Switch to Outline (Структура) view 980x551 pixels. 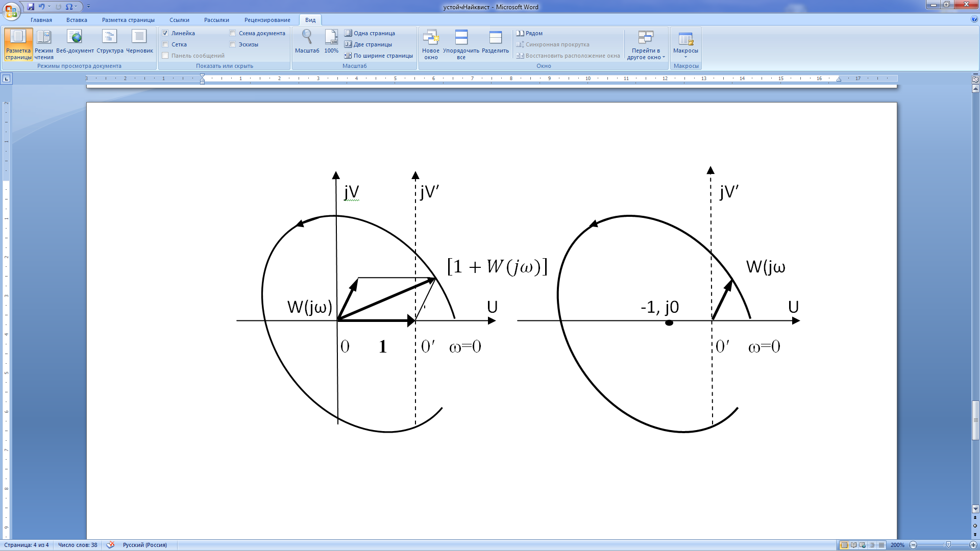click(110, 42)
